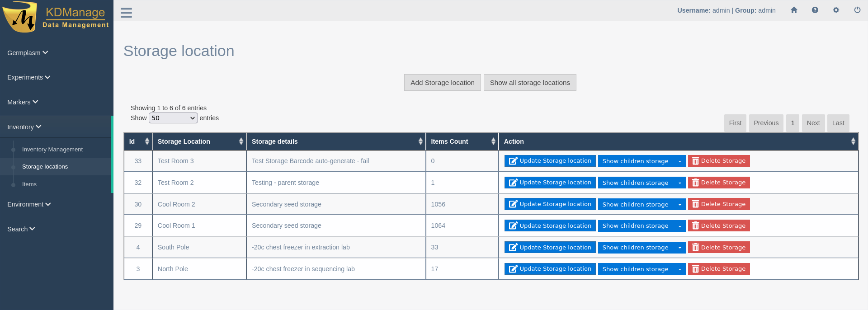Open dropdown arrow for Test Room 3 children

pyautogui.click(x=679, y=161)
